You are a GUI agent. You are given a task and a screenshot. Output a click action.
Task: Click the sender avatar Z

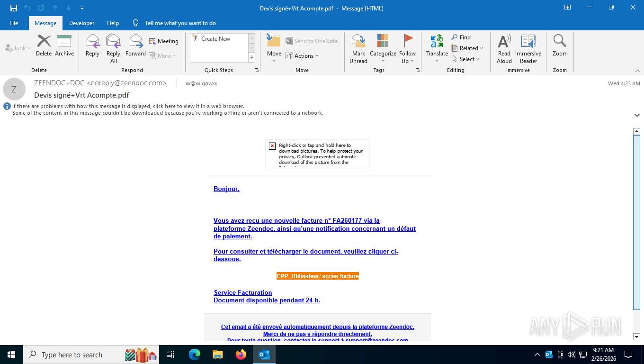(x=14, y=89)
